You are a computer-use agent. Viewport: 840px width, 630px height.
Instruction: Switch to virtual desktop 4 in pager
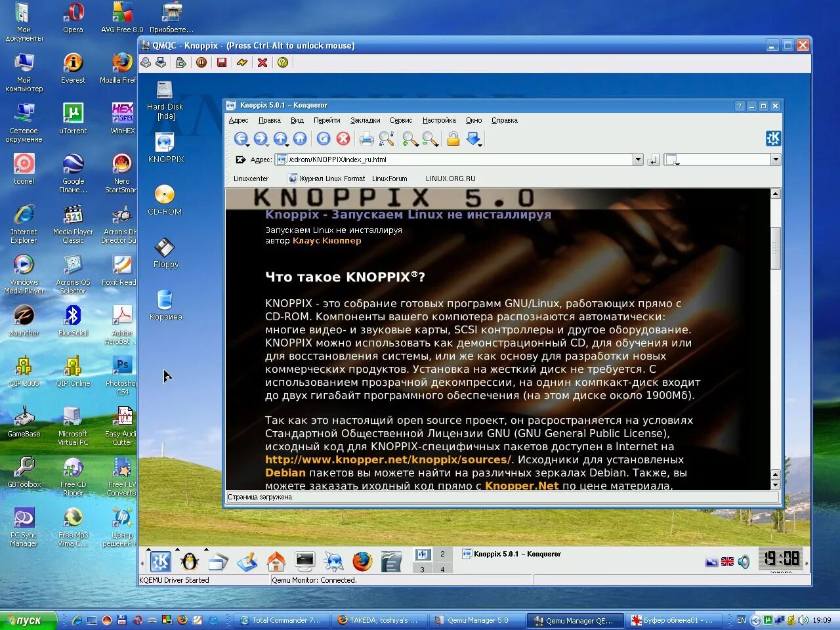coord(442,569)
